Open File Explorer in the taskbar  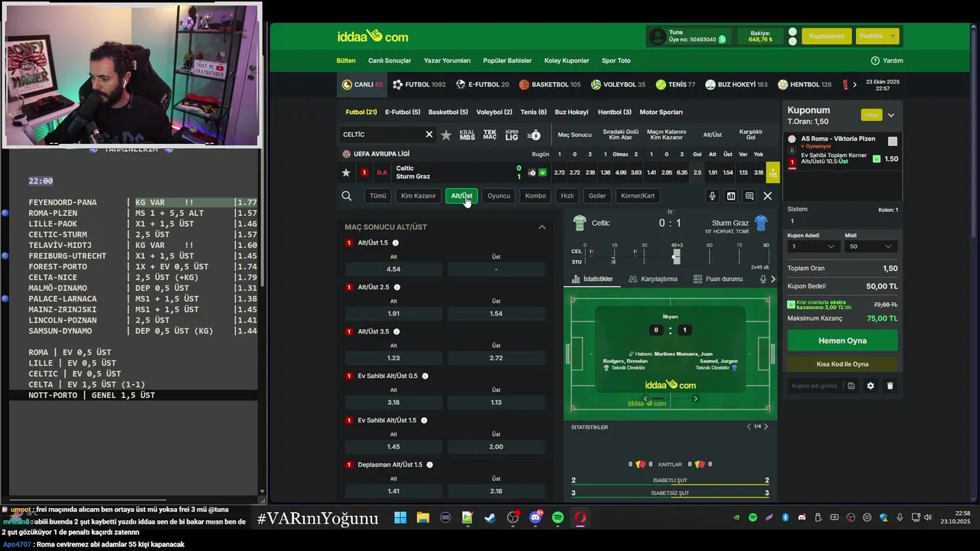click(x=423, y=518)
